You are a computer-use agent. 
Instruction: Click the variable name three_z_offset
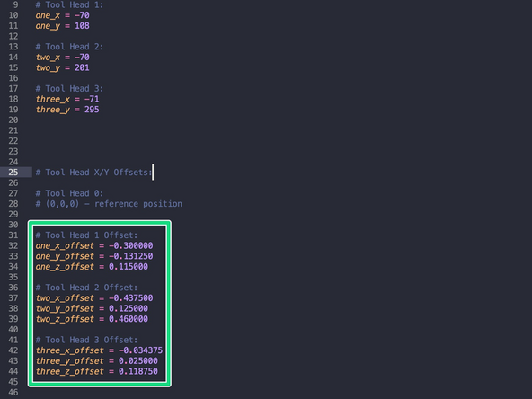[70, 371]
